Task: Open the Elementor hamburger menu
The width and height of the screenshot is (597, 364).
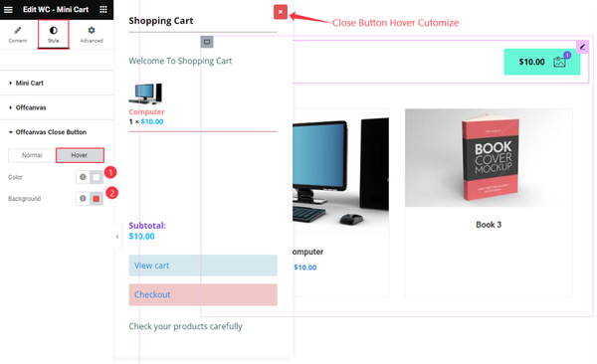Action: (8, 10)
